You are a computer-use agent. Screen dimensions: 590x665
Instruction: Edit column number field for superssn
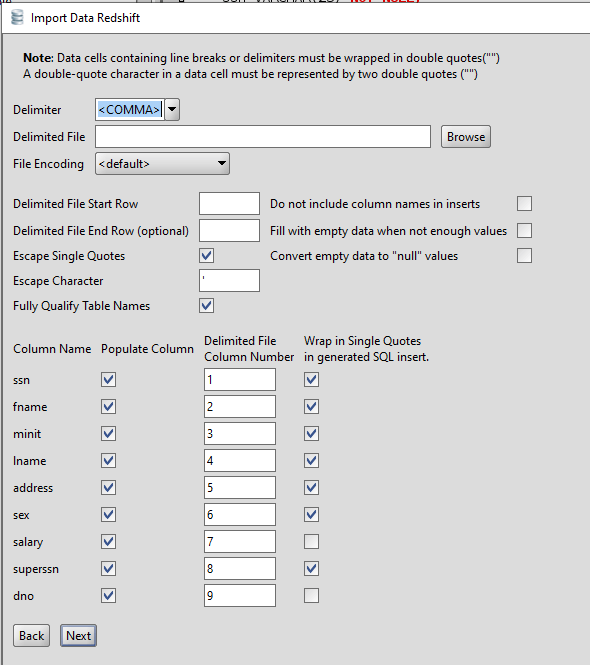coord(240,569)
